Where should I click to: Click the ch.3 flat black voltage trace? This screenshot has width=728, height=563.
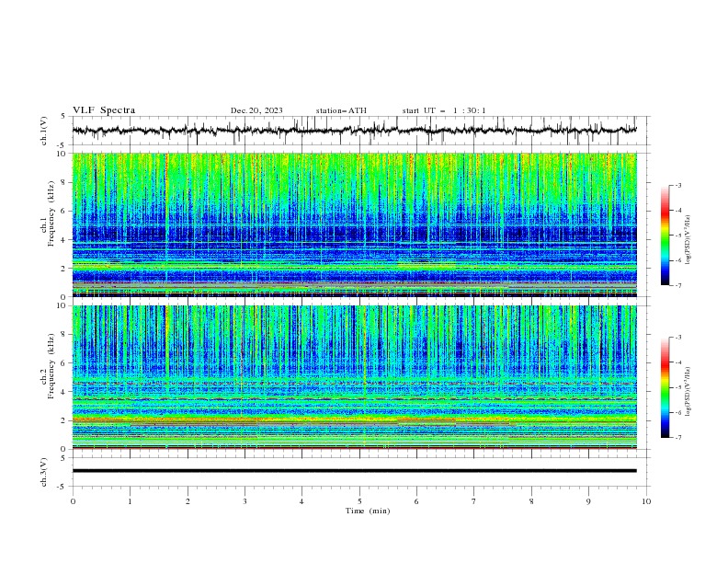(355, 471)
